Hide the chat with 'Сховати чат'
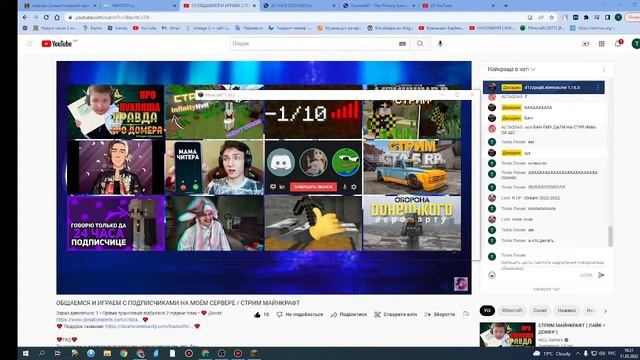This screenshot has width=640, height=360. pyautogui.click(x=546, y=289)
